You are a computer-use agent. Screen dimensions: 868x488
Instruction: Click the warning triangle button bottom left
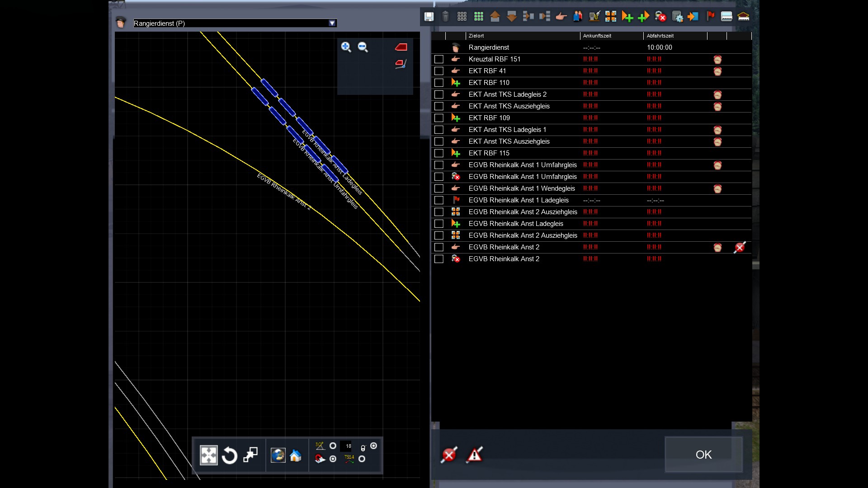474,455
